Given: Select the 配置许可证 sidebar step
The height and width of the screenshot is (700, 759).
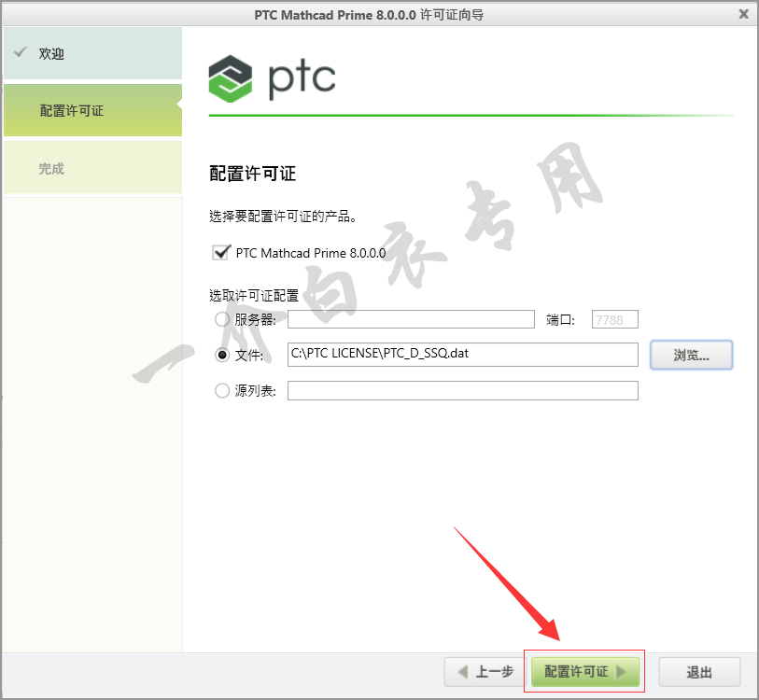Looking at the screenshot, I should click(93, 110).
